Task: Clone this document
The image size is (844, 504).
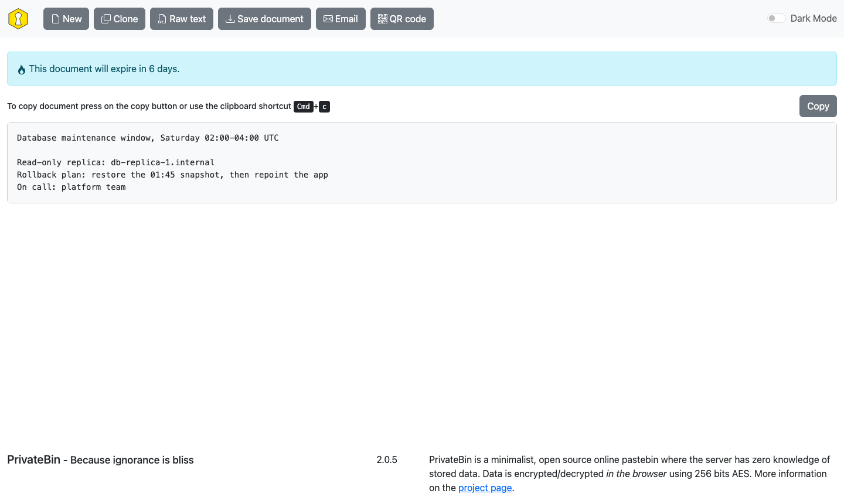Action: point(120,19)
